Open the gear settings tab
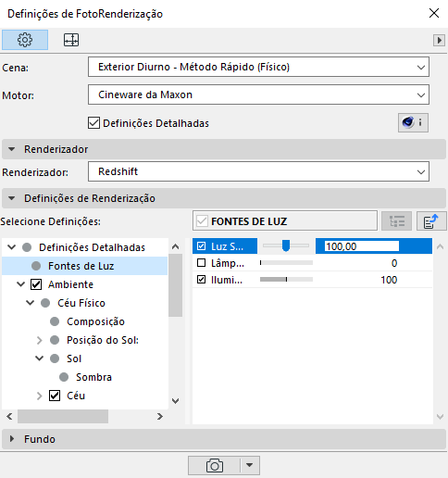The width and height of the screenshot is (448, 478). pos(25,40)
